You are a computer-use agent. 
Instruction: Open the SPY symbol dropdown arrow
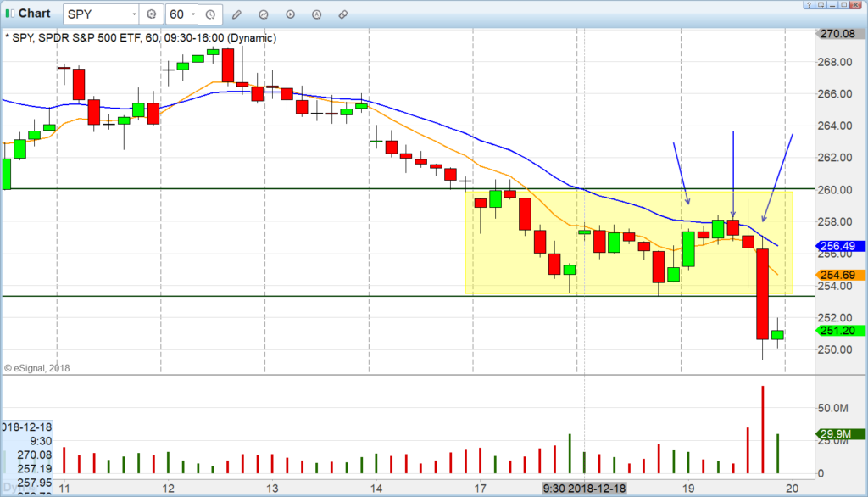click(134, 14)
